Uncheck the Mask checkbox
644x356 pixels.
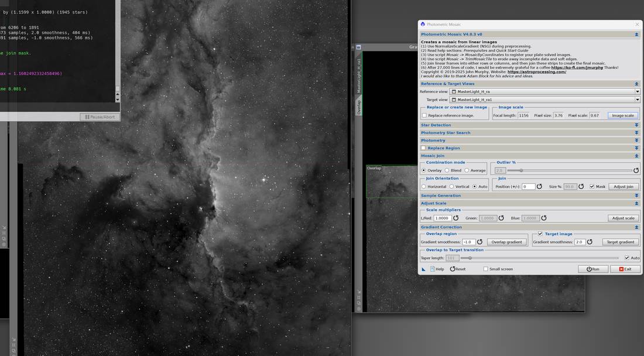592,186
